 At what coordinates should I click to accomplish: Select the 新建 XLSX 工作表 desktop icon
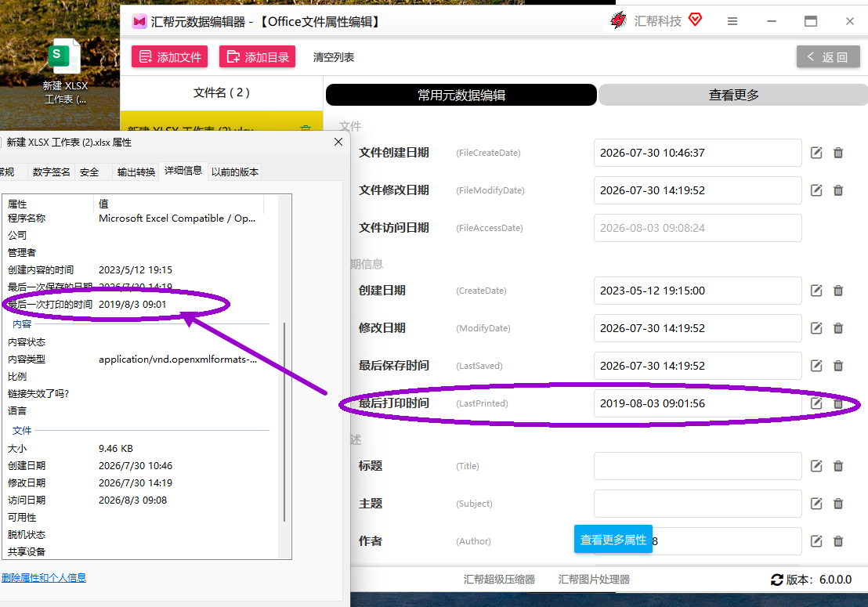pos(65,71)
